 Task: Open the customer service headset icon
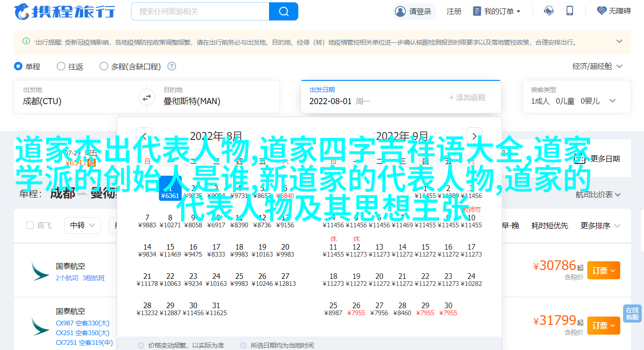pyautogui.click(x=549, y=11)
